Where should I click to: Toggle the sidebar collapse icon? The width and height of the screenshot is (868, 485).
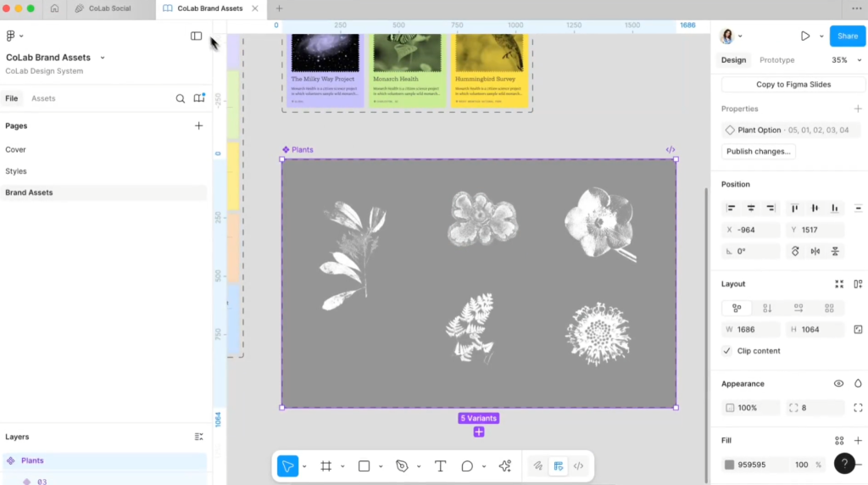196,36
